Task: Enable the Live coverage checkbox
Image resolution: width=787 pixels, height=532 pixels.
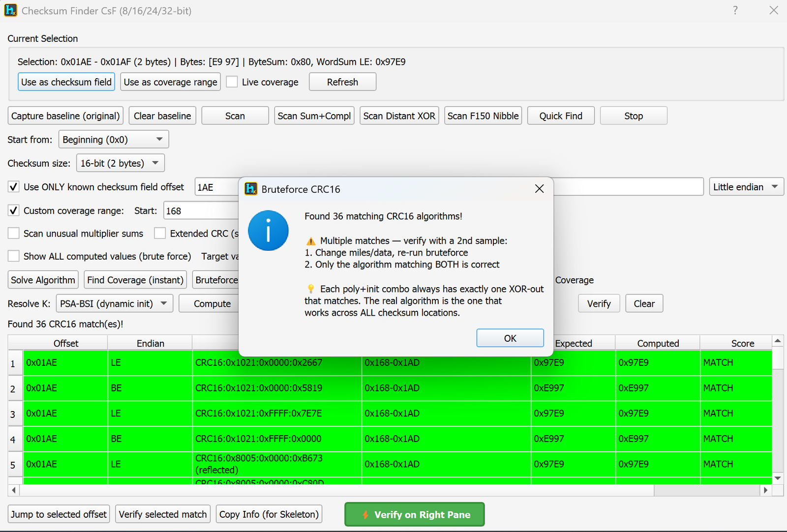Action: tap(232, 82)
